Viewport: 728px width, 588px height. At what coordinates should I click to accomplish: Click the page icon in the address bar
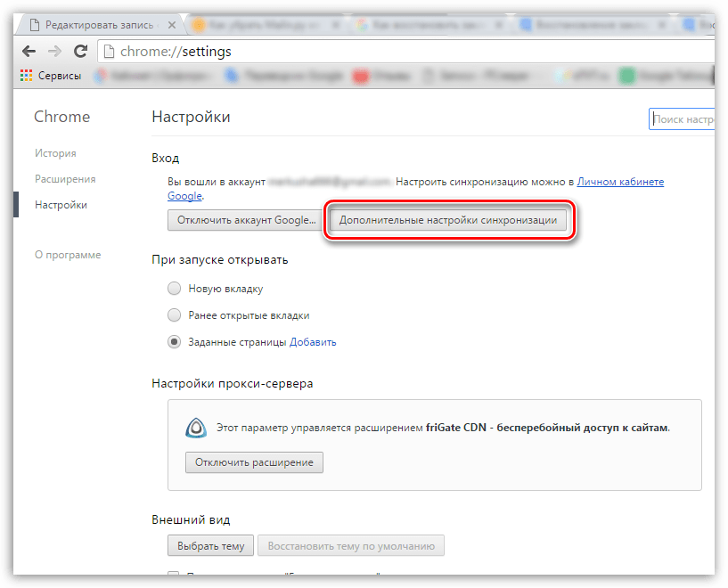[x=109, y=52]
